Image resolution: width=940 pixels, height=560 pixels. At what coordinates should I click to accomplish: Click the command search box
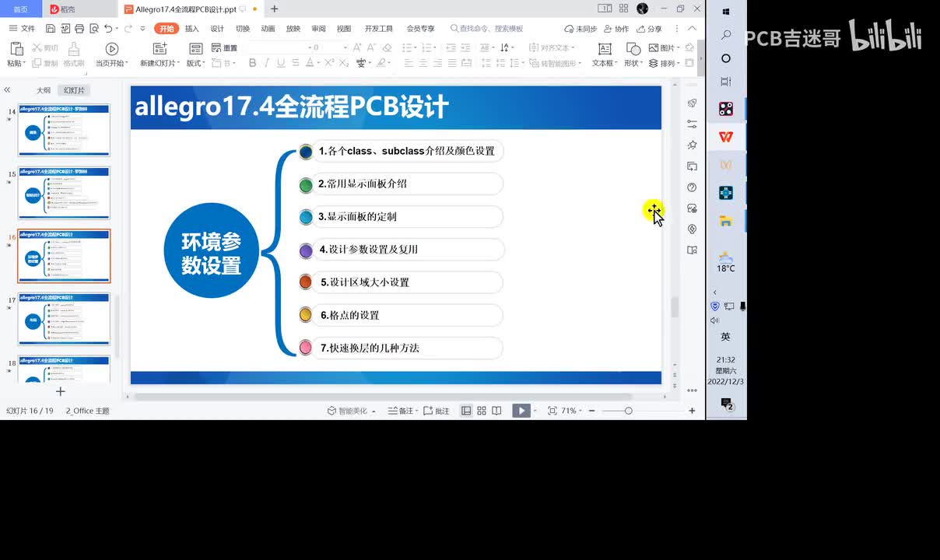pyautogui.click(x=487, y=29)
